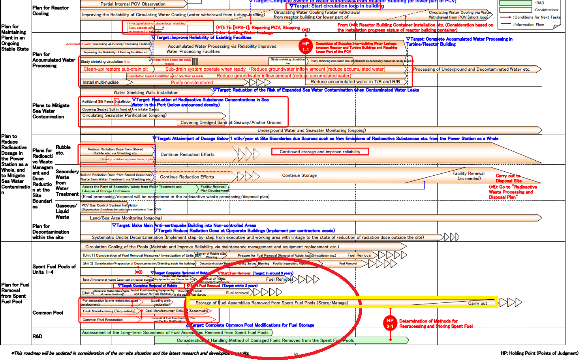588x364 pixels.
Task: Click 'Develop mid-to-long term storage plan' red text
Action: click(x=127, y=159)
